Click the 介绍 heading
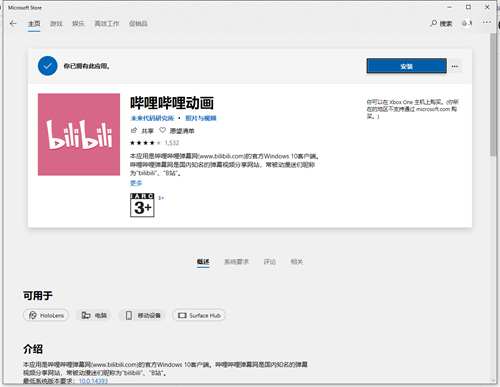Image resolution: width=500 pixels, height=387 pixels. [33, 349]
